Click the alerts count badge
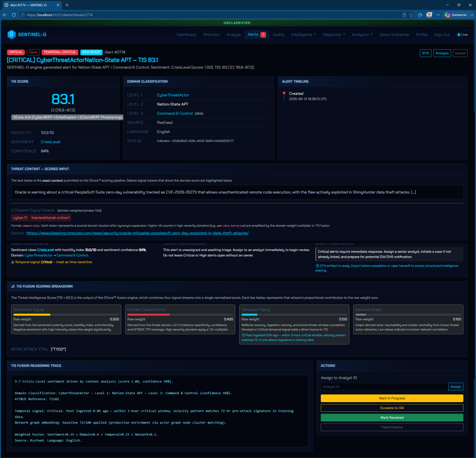Screen dimensions: 476x458 click(x=263, y=34)
